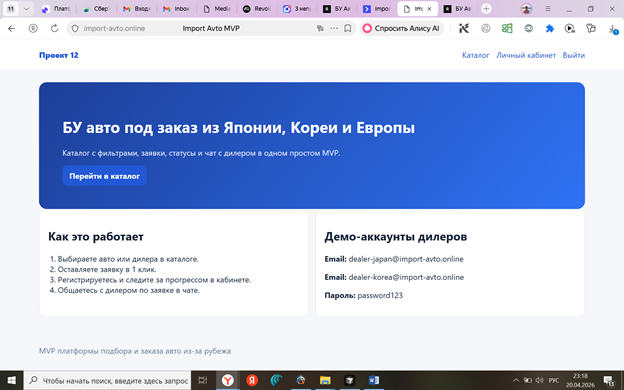Click the grey mask-face extension icon
The height and width of the screenshot is (390, 624).
pyautogui.click(x=528, y=28)
